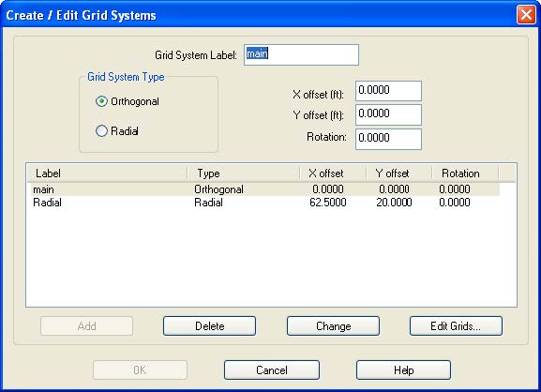Select the Radial row in the list

[x=265, y=203]
